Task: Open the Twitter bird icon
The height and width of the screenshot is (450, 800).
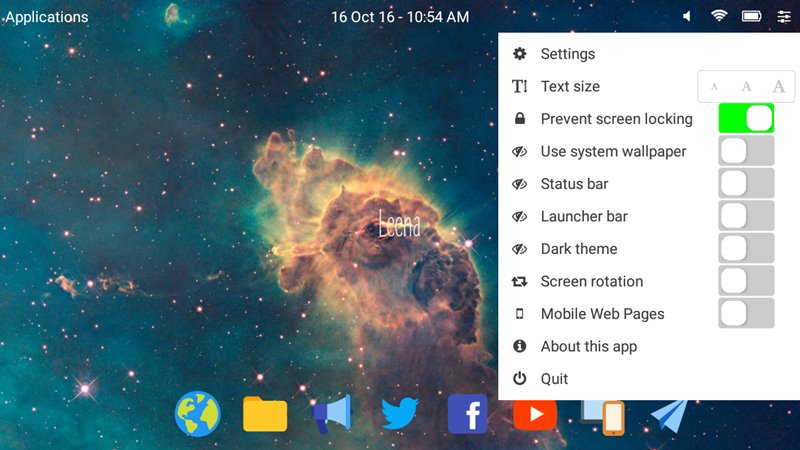Action: pyautogui.click(x=399, y=414)
